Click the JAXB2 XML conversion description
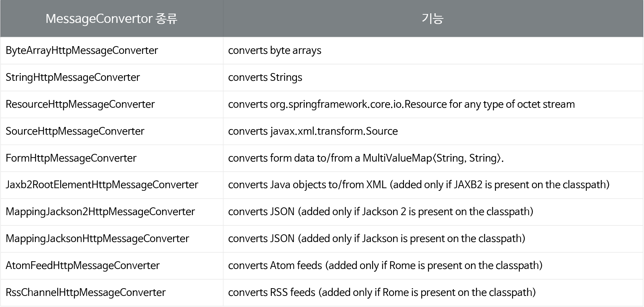 (x=419, y=185)
